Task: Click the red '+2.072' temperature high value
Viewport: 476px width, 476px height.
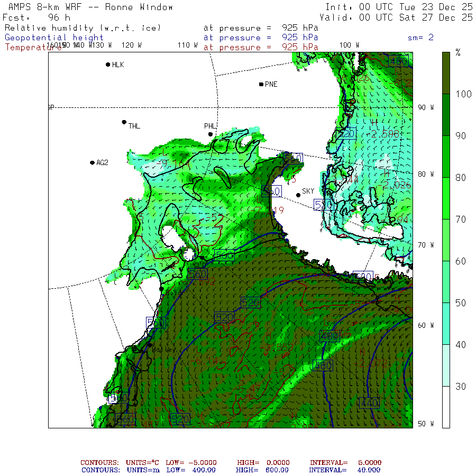Action: [371, 363]
